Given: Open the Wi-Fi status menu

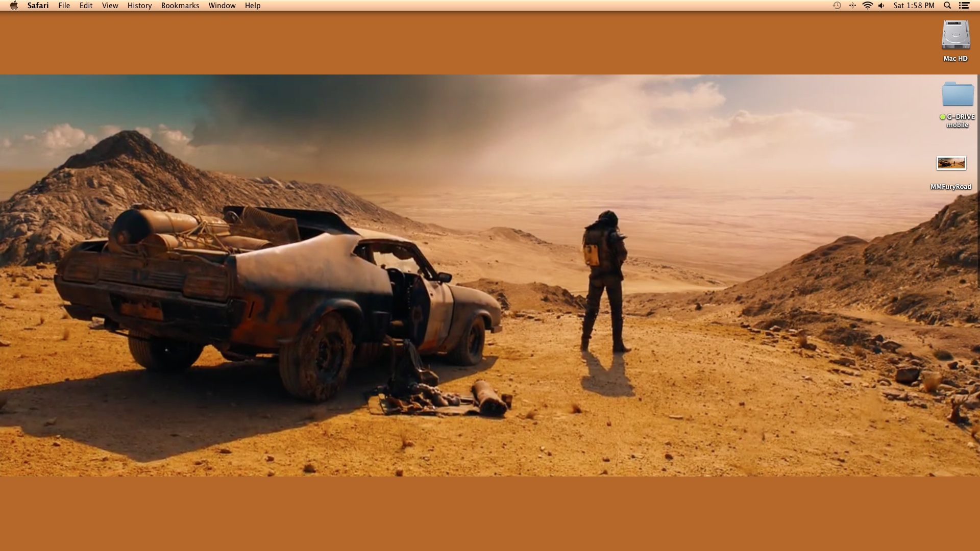Looking at the screenshot, I should (867, 6).
